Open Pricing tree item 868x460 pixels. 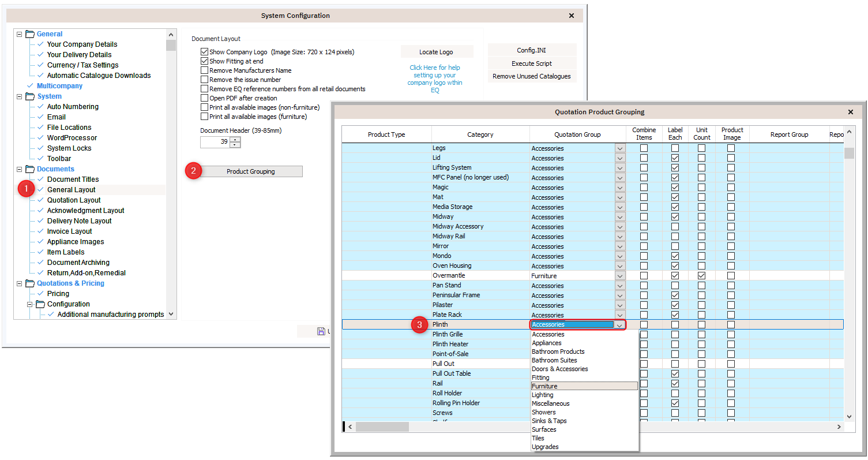pos(58,294)
